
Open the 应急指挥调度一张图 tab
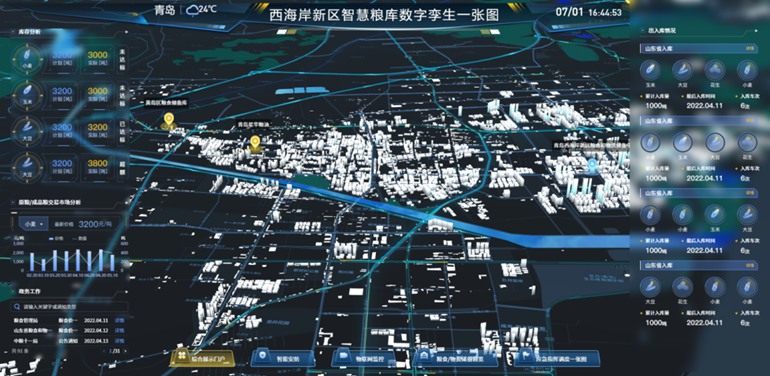pyautogui.click(x=558, y=358)
